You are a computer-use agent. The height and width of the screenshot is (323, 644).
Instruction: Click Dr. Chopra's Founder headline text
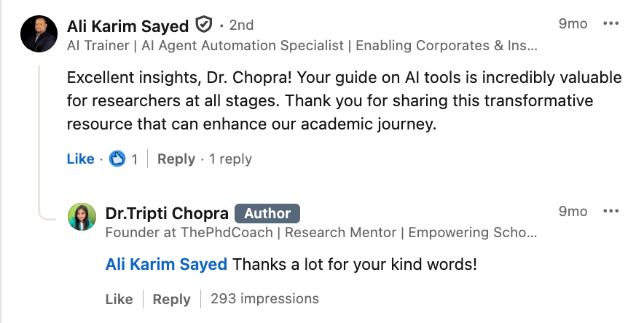(321, 234)
